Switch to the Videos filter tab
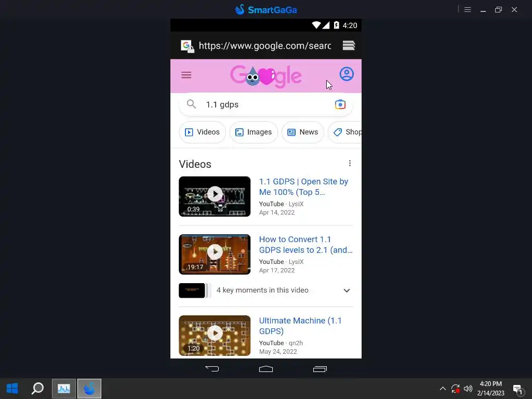Screen dimensions: 532x399 point(202,132)
